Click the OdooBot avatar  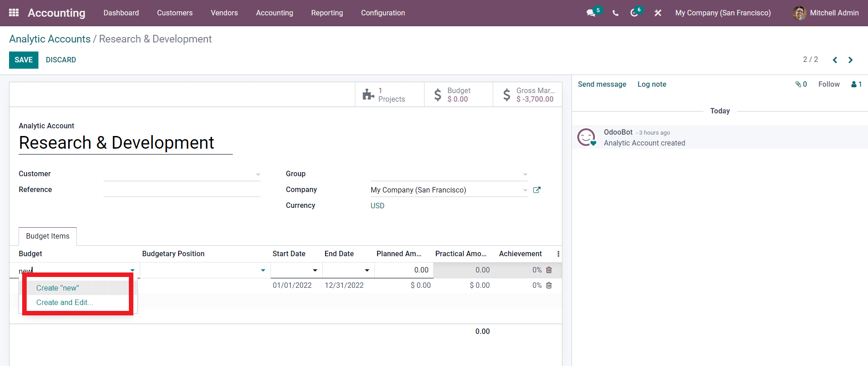(x=586, y=137)
